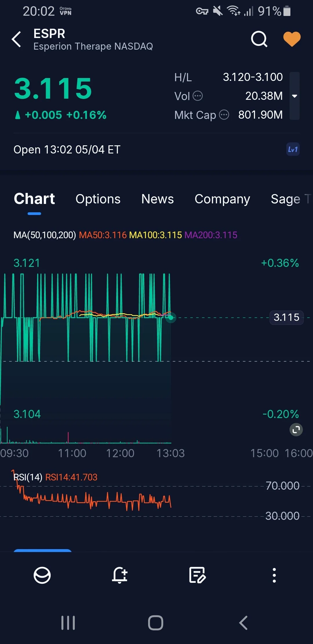The height and width of the screenshot is (644, 313).
Task: Tap the 30.000 RSI level label
Action: [x=283, y=516]
